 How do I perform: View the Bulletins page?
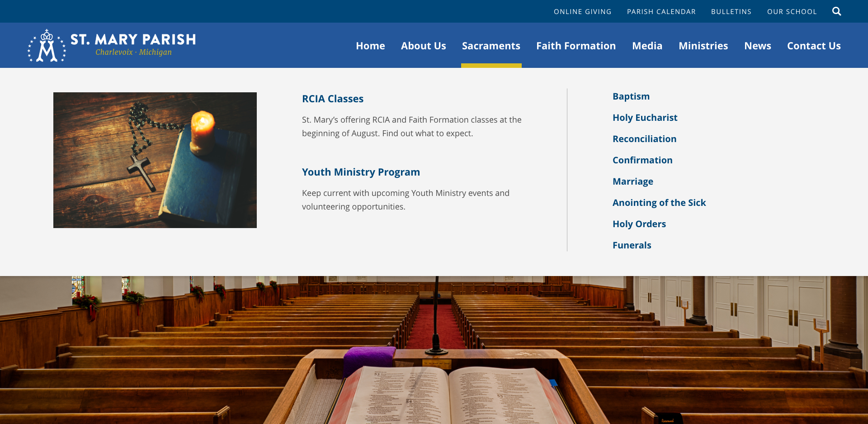731,12
